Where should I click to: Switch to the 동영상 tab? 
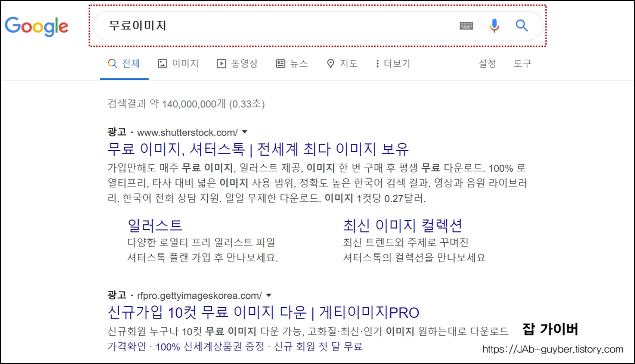click(237, 63)
